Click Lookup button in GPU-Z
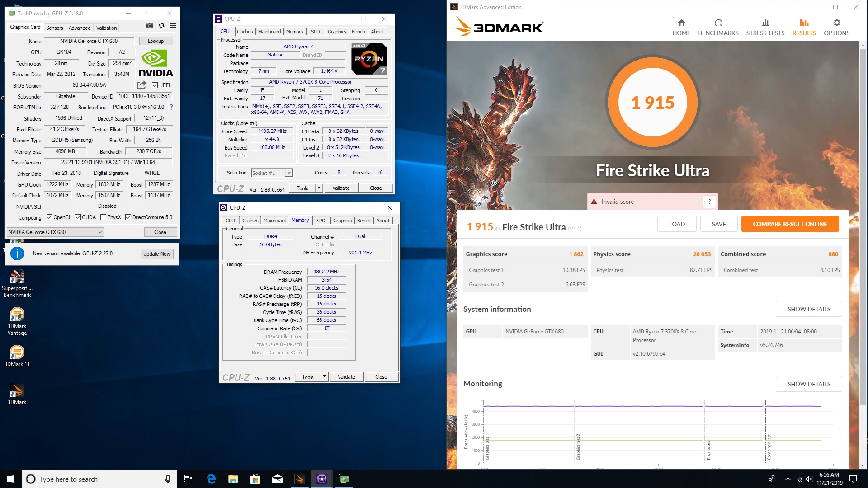The height and width of the screenshot is (488, 868). (156, 41)
